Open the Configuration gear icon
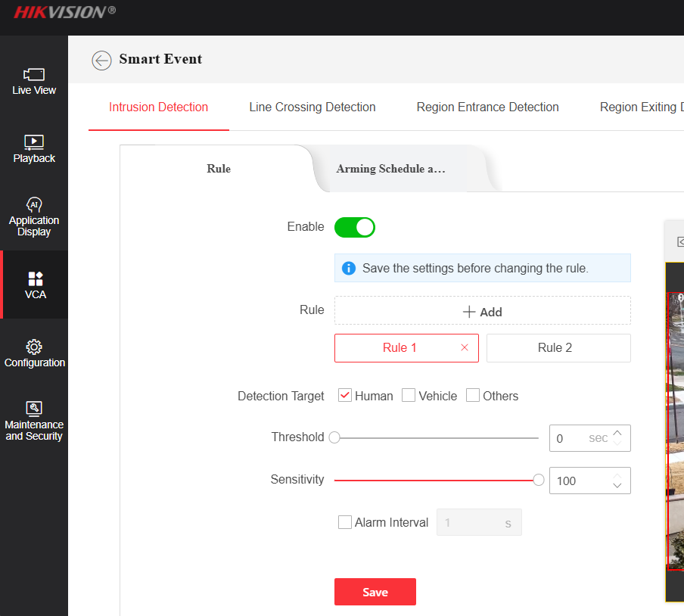Image resolution: width=684 pixels, height=616 pixels. point(34,347)
